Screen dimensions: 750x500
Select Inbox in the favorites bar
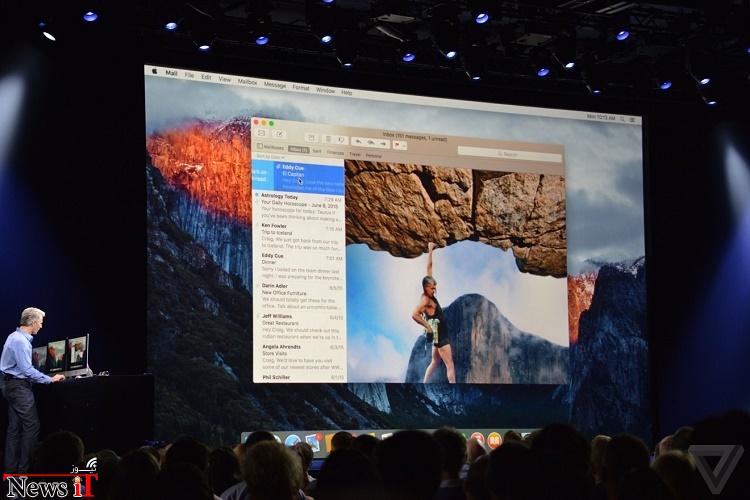[x=299, y=149]
